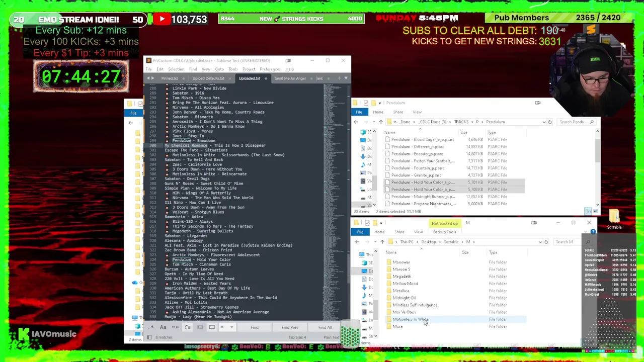
Task: Add new tab with plus icon
Action: [x=339, y=78]
